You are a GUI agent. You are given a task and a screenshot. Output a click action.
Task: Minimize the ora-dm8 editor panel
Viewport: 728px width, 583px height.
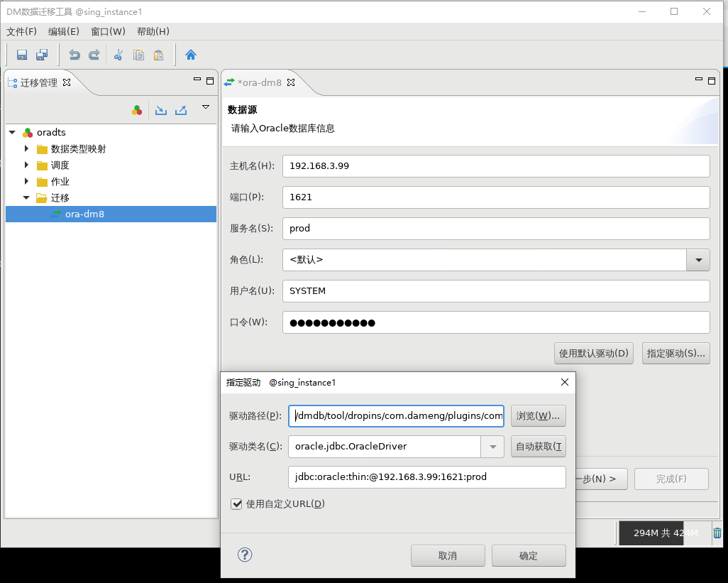(x=699, y=80)
